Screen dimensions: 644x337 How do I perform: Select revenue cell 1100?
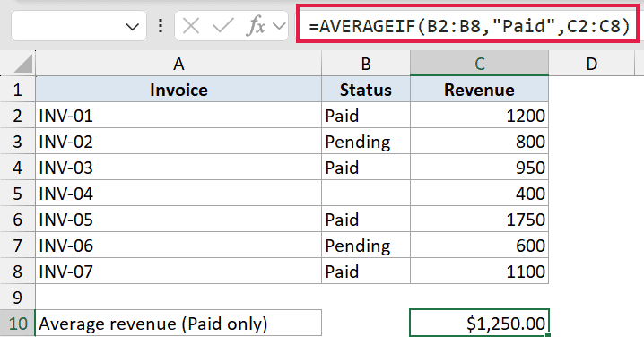[x=479, y=271]
